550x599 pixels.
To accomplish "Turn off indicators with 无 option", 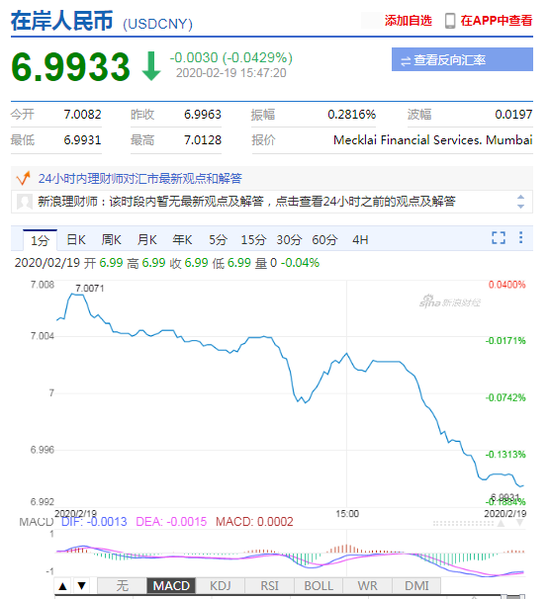I will click(x=122, y=586).
